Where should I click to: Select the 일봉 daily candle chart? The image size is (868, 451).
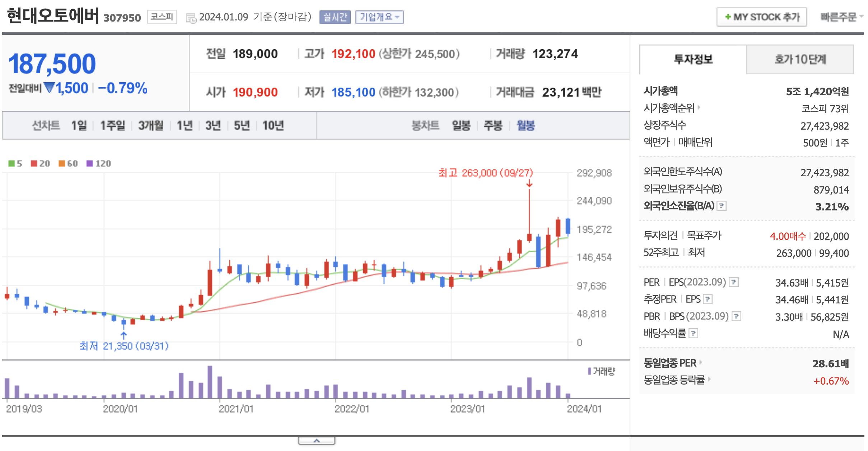click(461, 125)
